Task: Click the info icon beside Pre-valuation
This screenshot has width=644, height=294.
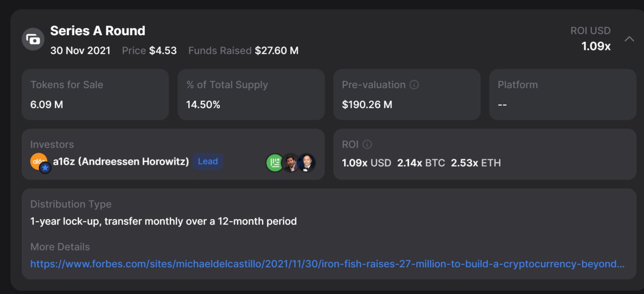Action: (414, 85)
